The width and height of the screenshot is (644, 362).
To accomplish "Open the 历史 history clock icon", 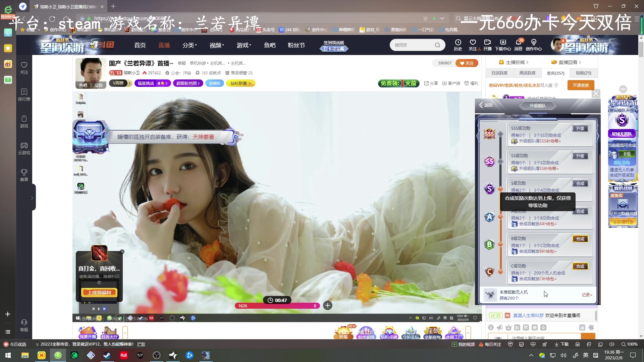I will (458, 43).
